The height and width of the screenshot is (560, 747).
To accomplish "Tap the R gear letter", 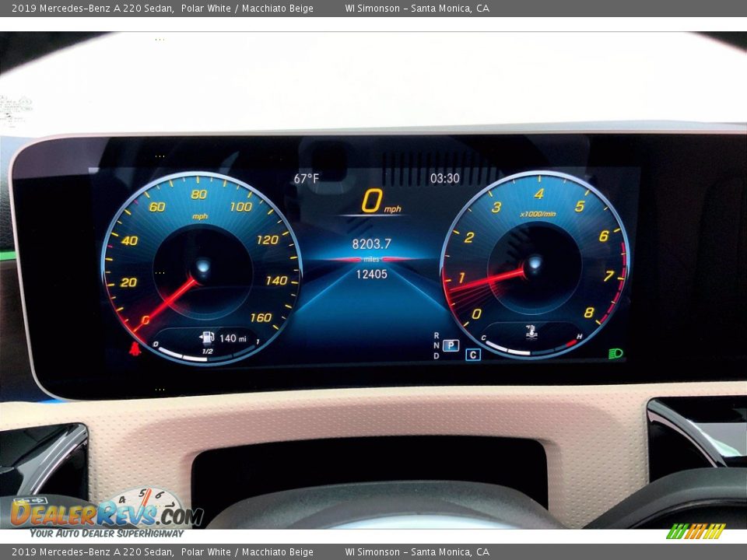I will [436, 336].
